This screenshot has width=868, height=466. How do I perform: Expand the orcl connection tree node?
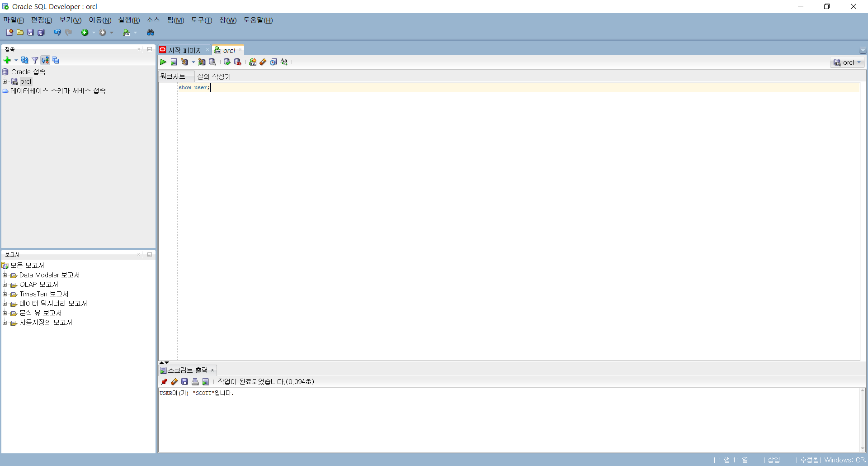point(5,81)
